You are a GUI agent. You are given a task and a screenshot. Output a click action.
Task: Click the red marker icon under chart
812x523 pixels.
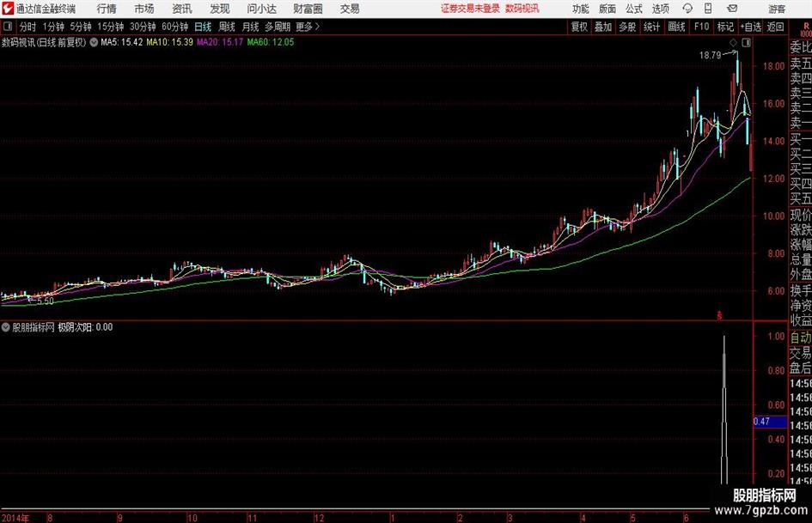pyautogui.click(x=719, y=315)
